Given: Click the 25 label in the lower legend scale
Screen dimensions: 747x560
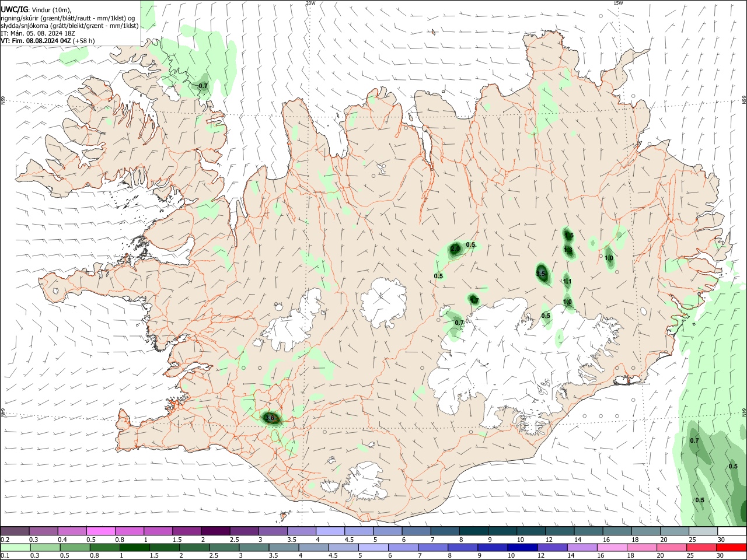Looking at the screenshot, I should [690, 556].
